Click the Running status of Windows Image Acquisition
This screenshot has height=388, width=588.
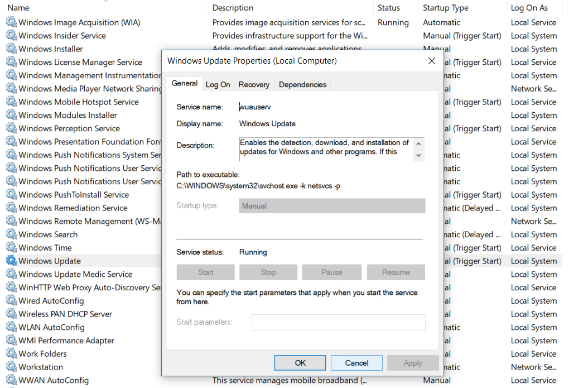coord(393,22)
